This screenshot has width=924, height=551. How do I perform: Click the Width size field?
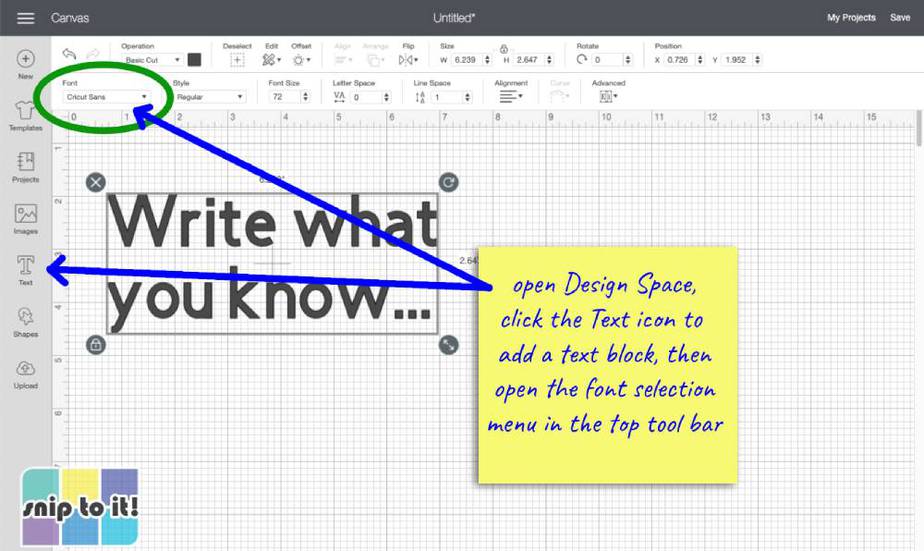tap(467, 60)
